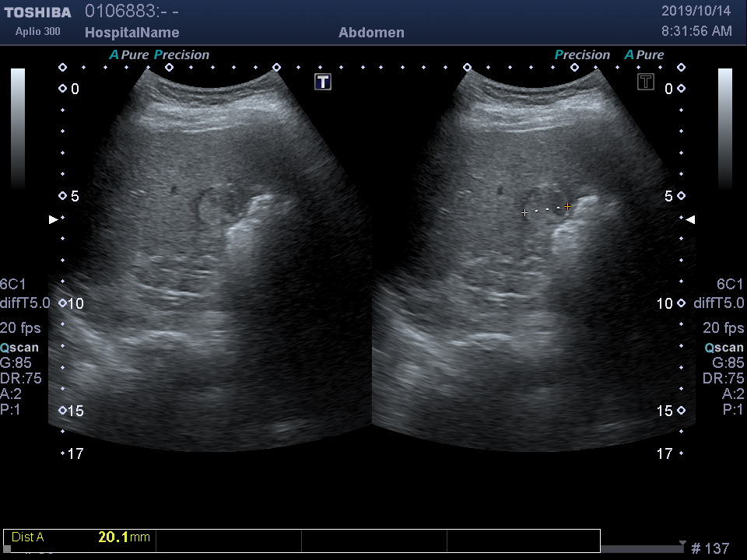Viewport: 747px width, 560px height.
Task: Click the frame number # 137
Action: click(x=710, y=548)
